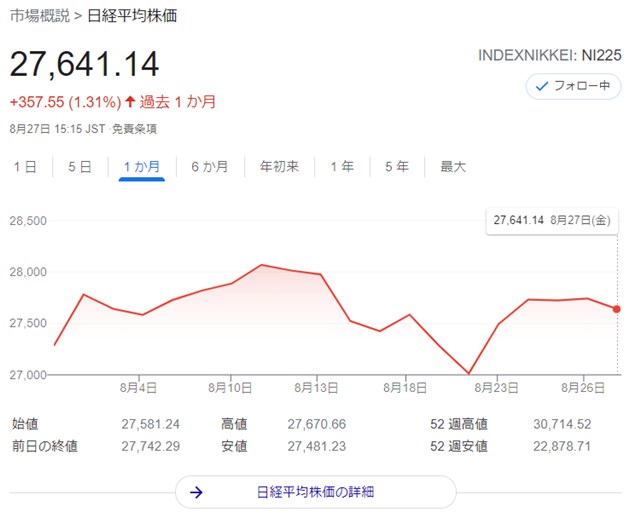This screenshot has width=640, height=518.
Task: Click the 安値 value 27,481.23
Action: click(317, 446)
